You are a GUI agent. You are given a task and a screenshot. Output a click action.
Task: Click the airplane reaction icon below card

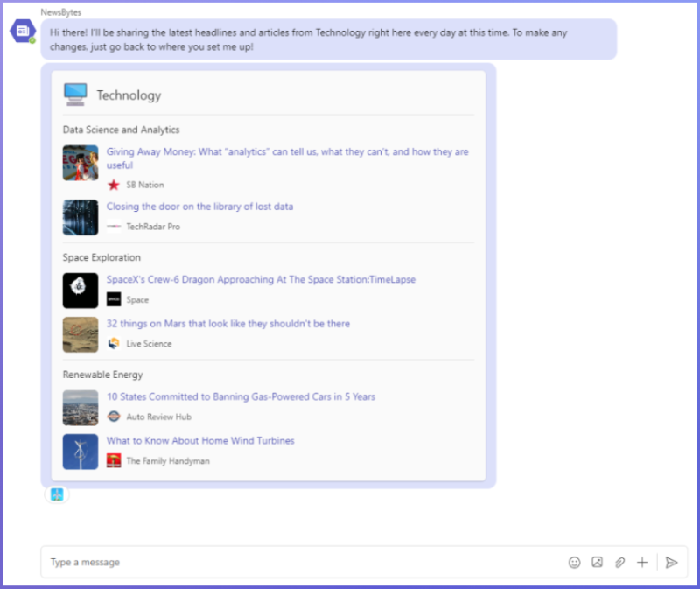coord(57,494)
